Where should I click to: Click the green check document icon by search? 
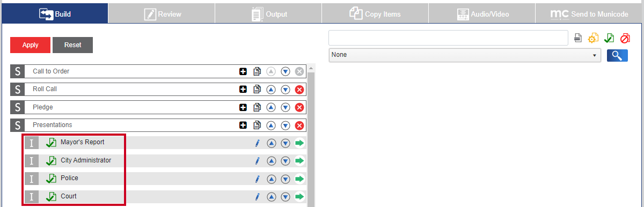[x=609, y=38]
